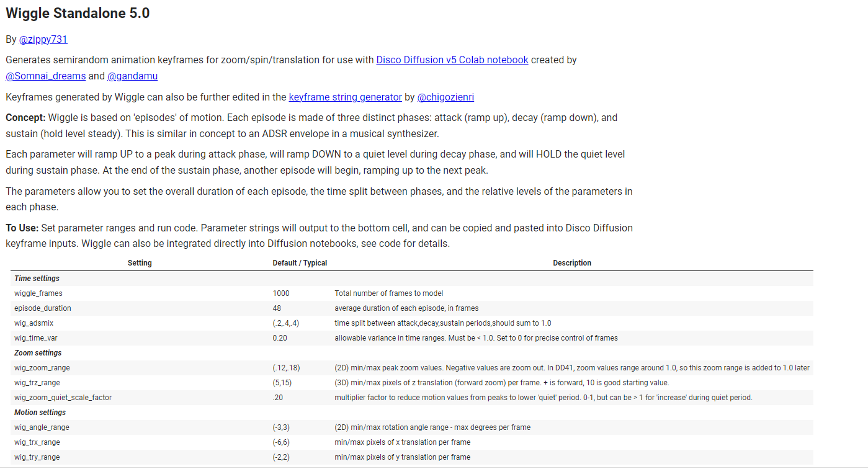Screen dimensions: 868x469
Task: Click the '(2D) min/max rotation angle range' description
Action: (x=432, y=427)
